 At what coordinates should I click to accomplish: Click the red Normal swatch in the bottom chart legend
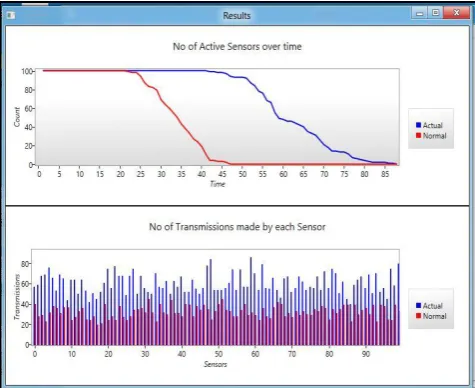(418, 316)
